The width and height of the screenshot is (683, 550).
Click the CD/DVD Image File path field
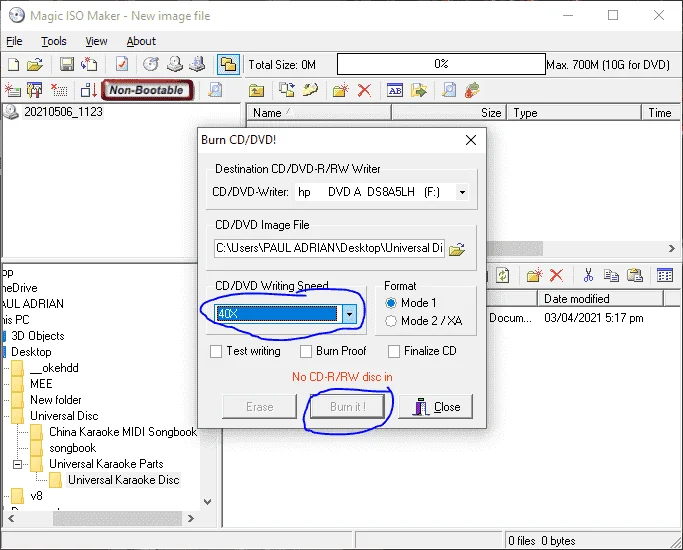[329, 248]
